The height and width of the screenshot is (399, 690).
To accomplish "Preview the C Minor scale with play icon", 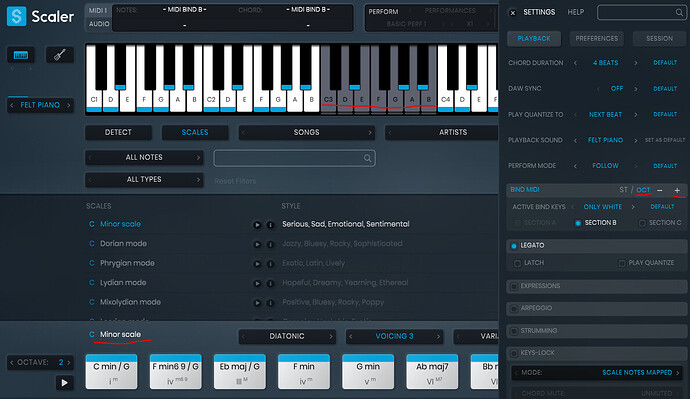I will [x=257, y=225].
